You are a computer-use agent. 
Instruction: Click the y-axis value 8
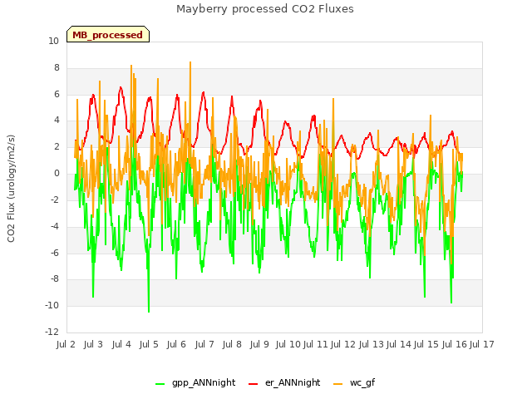[57, 68]
